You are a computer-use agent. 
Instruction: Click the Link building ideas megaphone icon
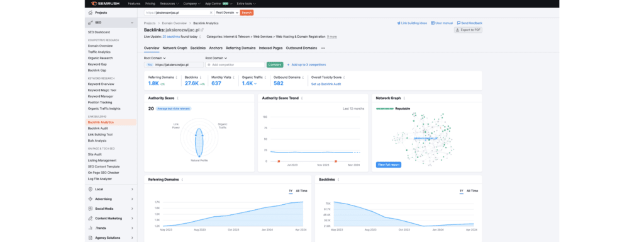pos(399,23)
